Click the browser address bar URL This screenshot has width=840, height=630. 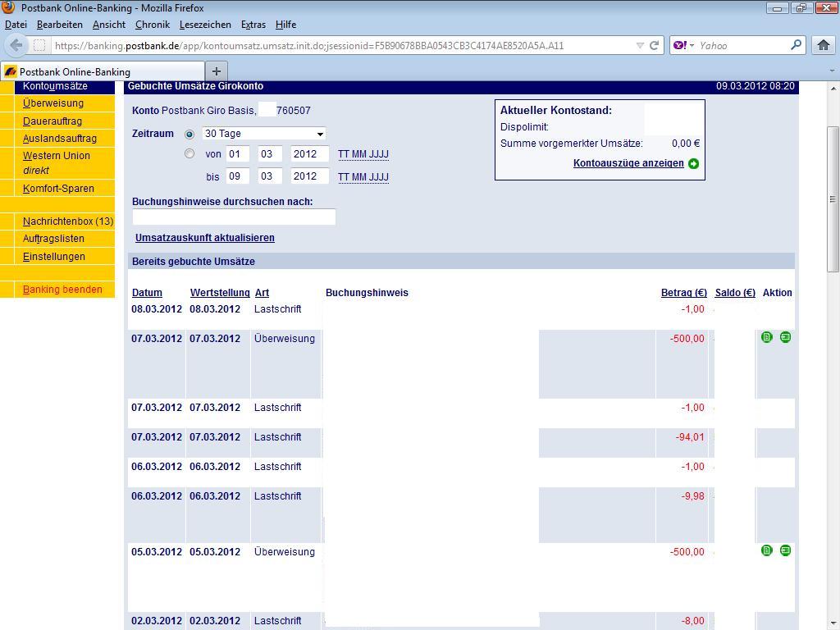click(309, 46)
